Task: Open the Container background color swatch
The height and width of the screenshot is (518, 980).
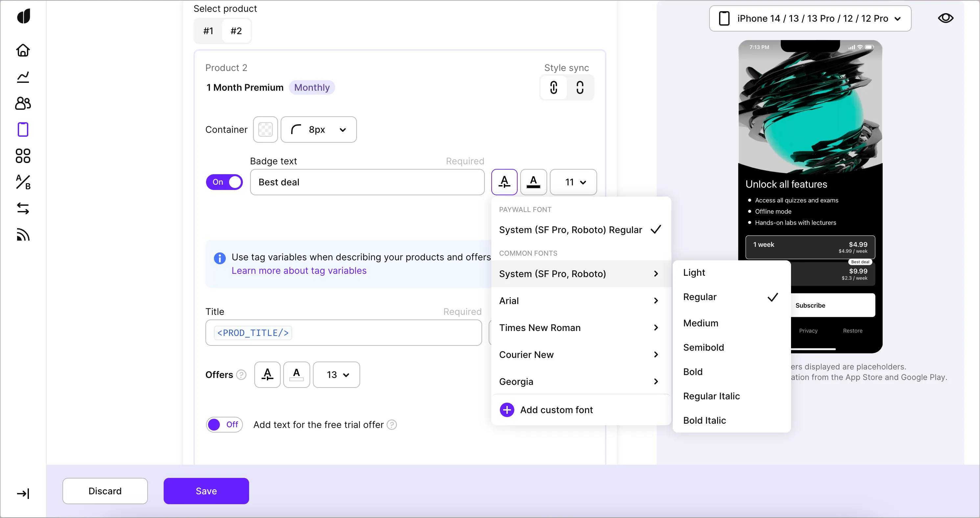Action: pyautogui.click(x=265, y=129)
